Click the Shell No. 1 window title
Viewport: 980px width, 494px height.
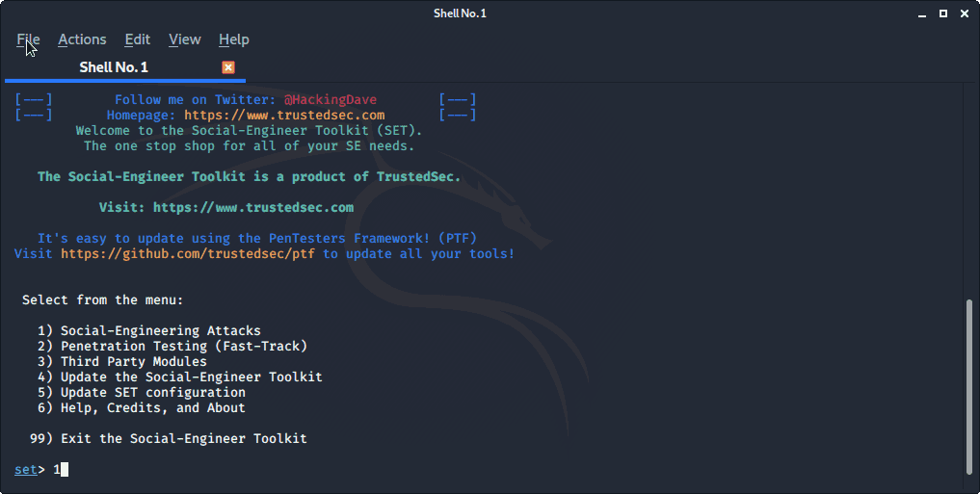460,13
